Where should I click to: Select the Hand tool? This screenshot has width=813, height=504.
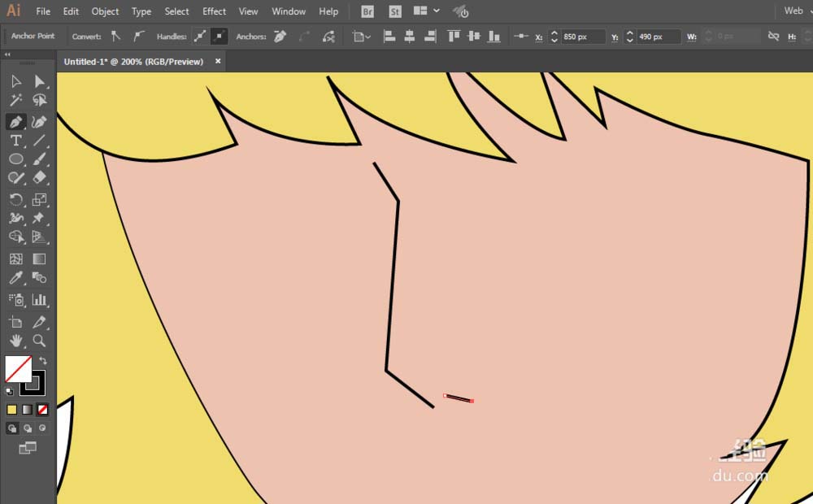point(16,341)
